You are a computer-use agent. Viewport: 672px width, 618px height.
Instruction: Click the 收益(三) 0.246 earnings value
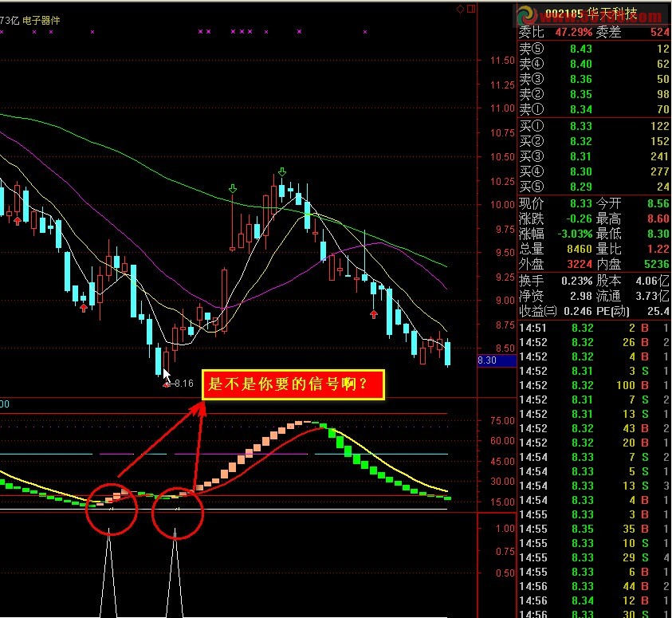pos(578,311)
